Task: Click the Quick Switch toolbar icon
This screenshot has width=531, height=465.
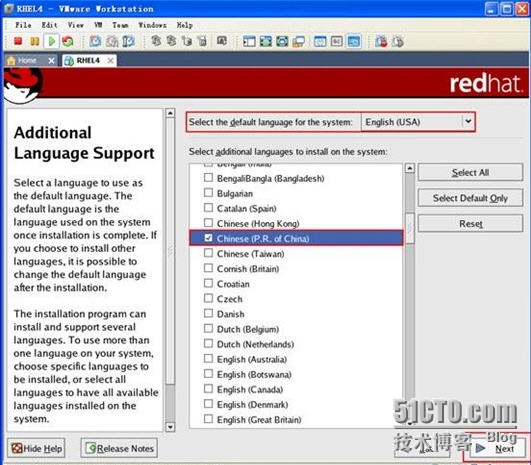Action: (x=282, y=41)
